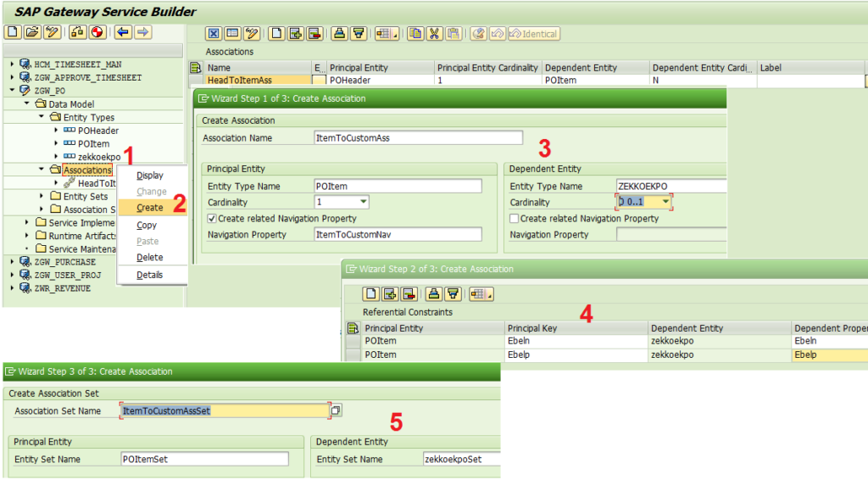Click the Details view icon in Associations toolbar
Image resolution: width=868 pixels, height=491 pixels.
click(x=232, y=34)
